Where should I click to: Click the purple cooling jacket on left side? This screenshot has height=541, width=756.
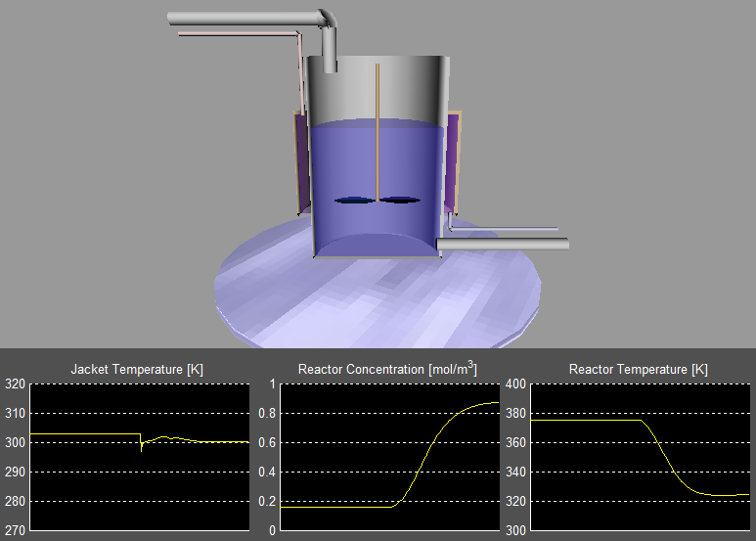point(302,163)
